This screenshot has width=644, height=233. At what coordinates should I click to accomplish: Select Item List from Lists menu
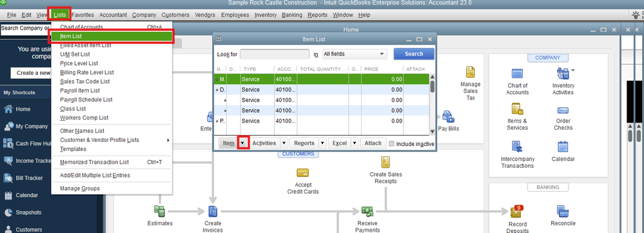[112, 37]
